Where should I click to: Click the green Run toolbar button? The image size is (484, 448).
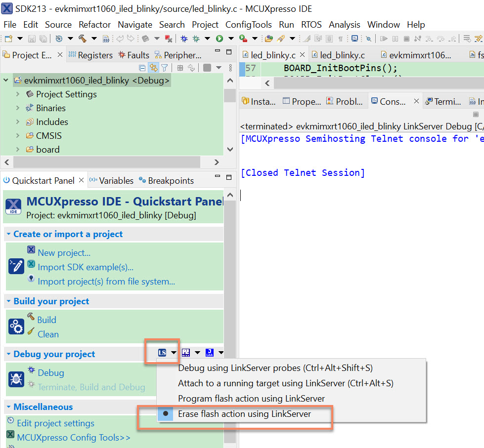220,39
